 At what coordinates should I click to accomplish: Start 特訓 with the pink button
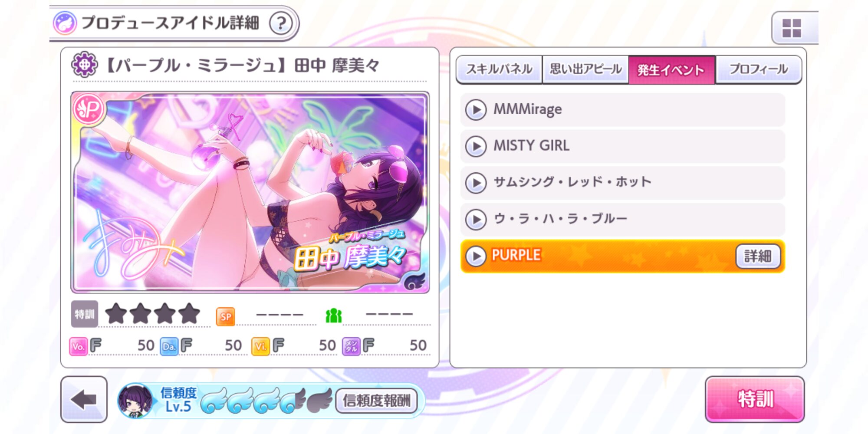pyautogui.click(x=755, y=399)
